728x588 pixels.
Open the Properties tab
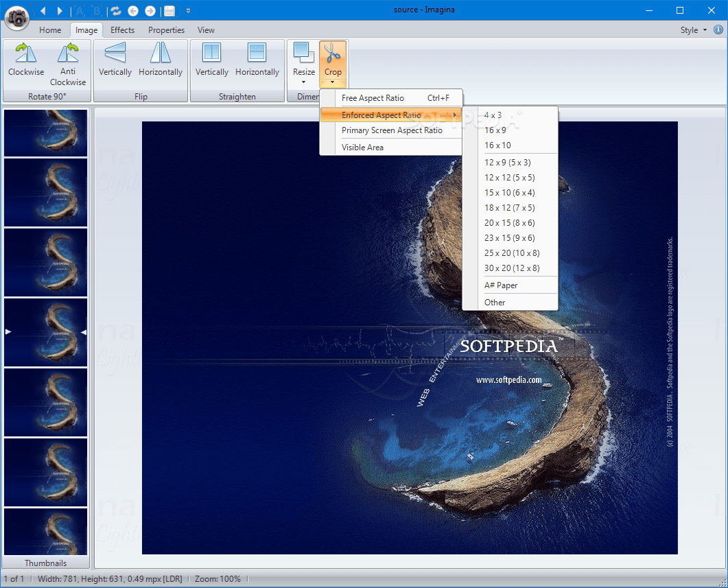point(166,30)
